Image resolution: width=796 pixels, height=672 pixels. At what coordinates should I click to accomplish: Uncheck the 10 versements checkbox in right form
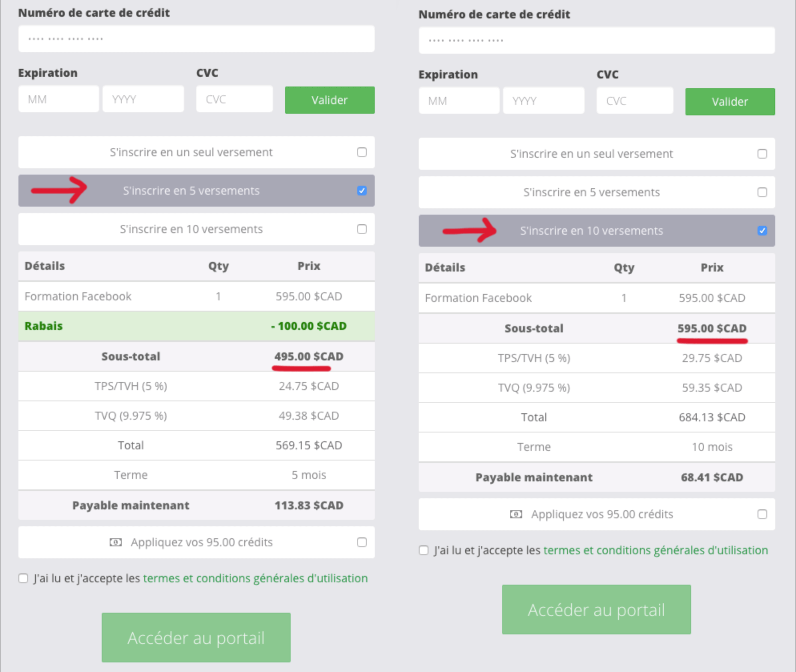click(x=762, y=231)
